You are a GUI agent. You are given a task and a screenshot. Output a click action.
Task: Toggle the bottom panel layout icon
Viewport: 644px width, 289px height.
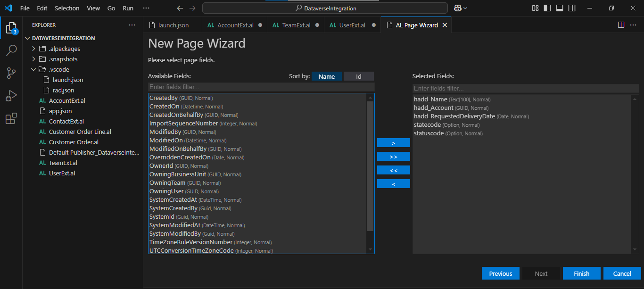pos(560,8)
